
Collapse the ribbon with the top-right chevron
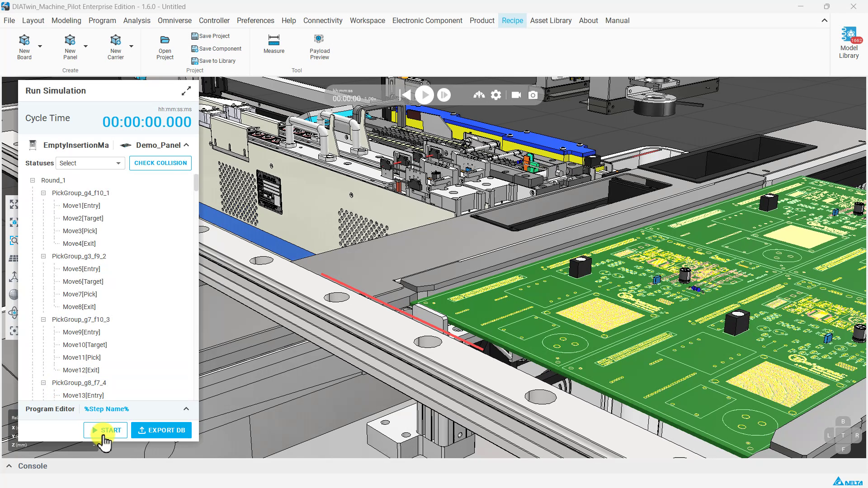[x=825, y=20]
